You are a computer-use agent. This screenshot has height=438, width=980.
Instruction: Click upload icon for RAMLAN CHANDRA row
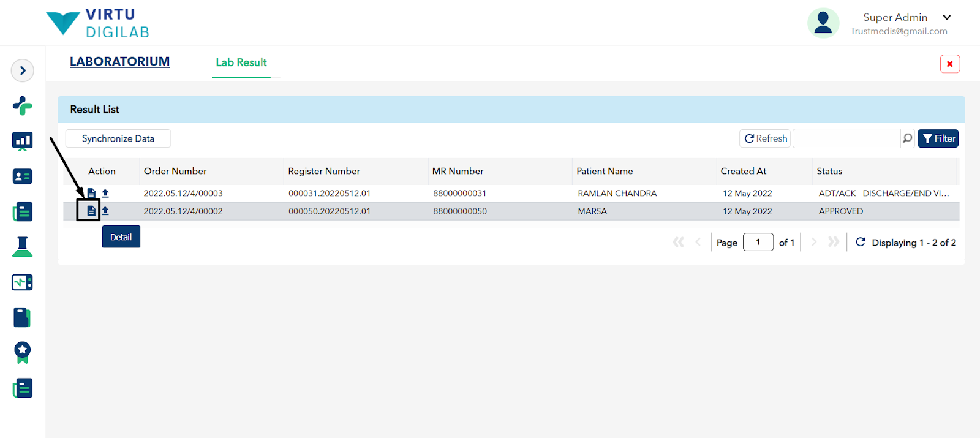(105, 194)
